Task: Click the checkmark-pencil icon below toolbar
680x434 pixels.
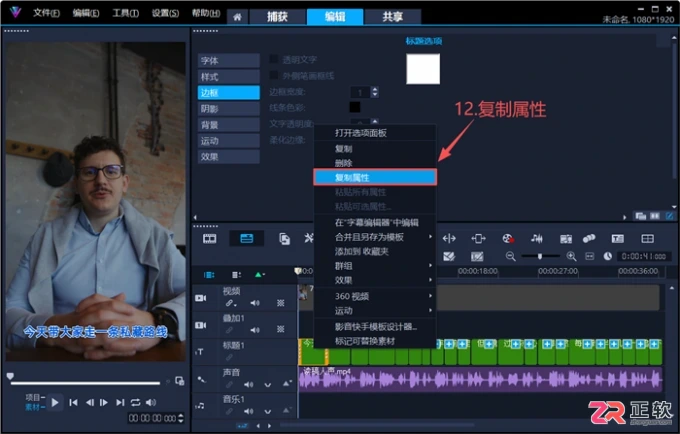Action: click(449, 257)
